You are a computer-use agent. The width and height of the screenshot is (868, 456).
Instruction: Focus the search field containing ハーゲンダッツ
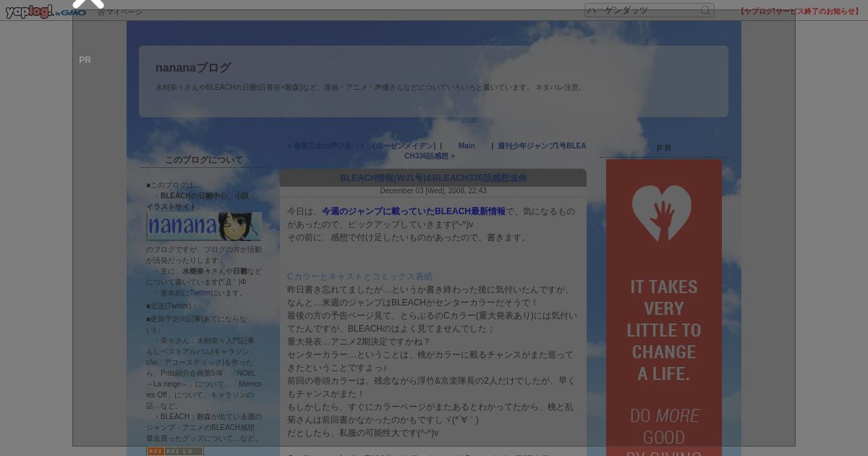click(642, 10)
